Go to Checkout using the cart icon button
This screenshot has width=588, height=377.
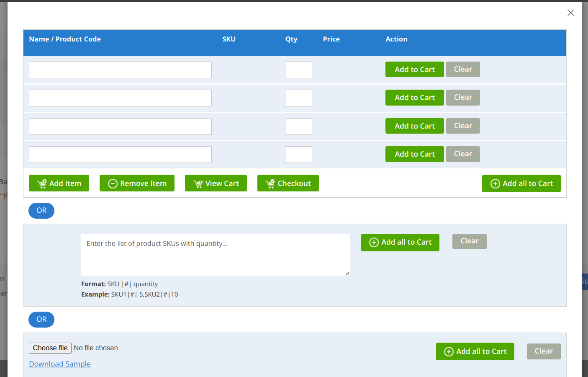pyautogui.click(x=288, y=183)
